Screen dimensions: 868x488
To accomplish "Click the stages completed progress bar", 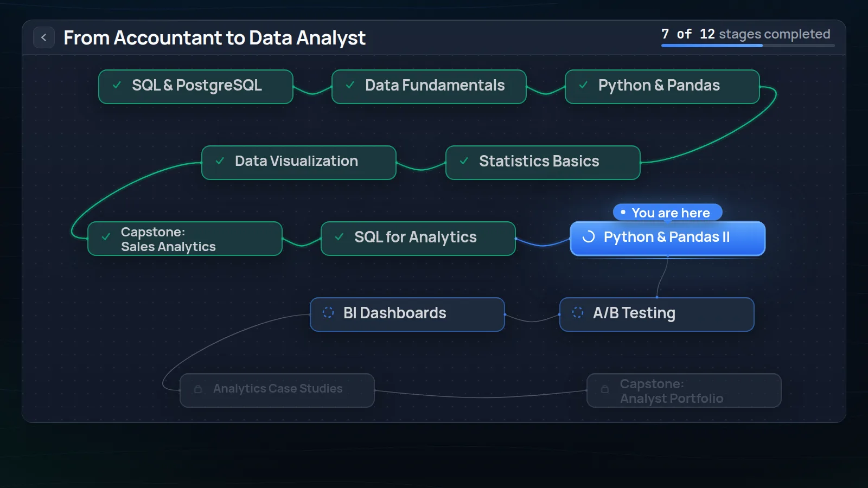I will [748, 46].
